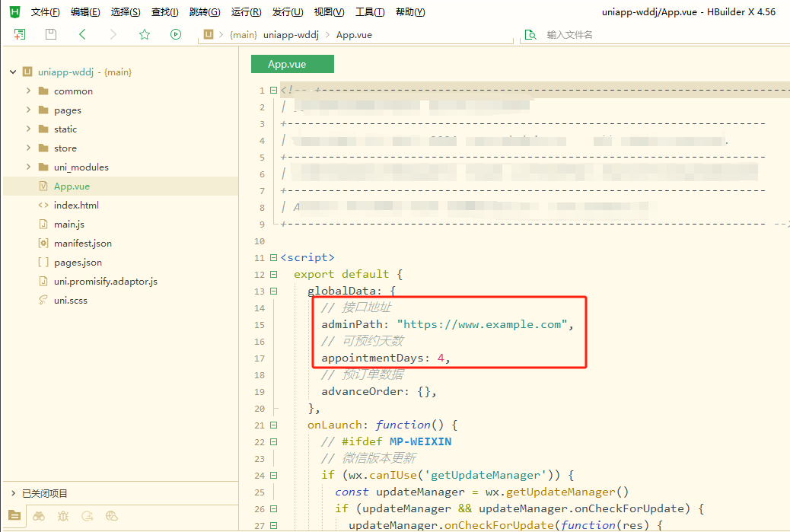Click the bookmark star icon
790x532 pixels.
145,34
